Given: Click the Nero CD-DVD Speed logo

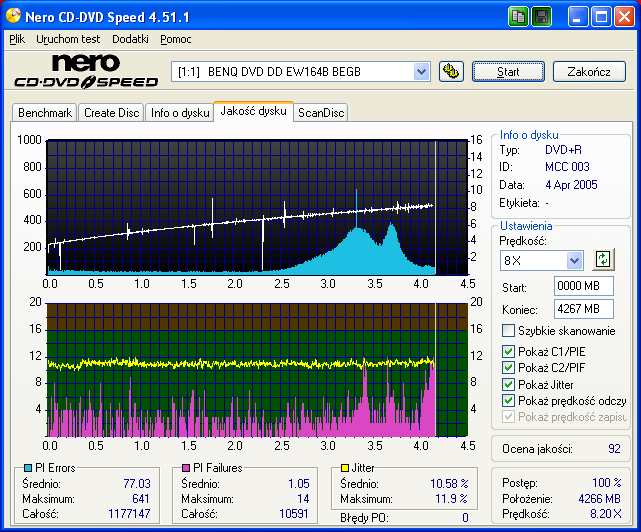Looking at the screenshot, I should (x=86, y=72).
